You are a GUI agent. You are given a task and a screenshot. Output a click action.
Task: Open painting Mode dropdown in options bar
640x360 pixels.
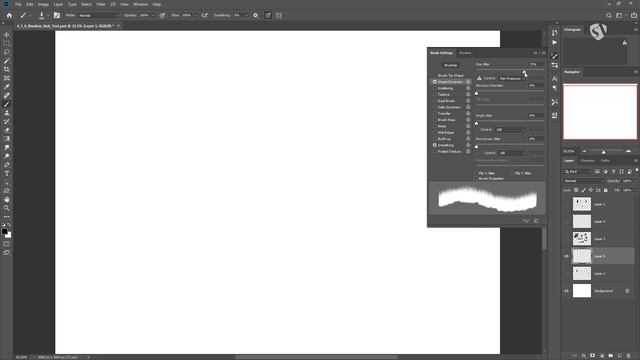click(98, 16)
